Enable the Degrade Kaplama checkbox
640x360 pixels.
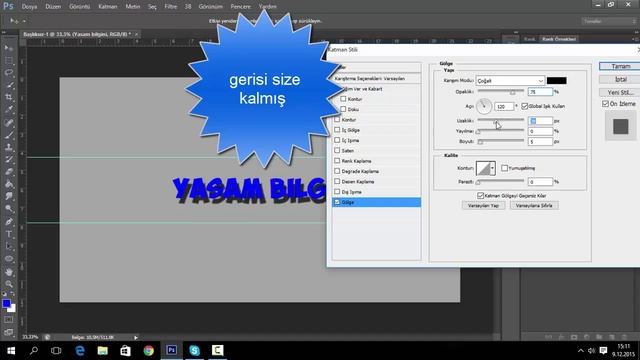337,171
